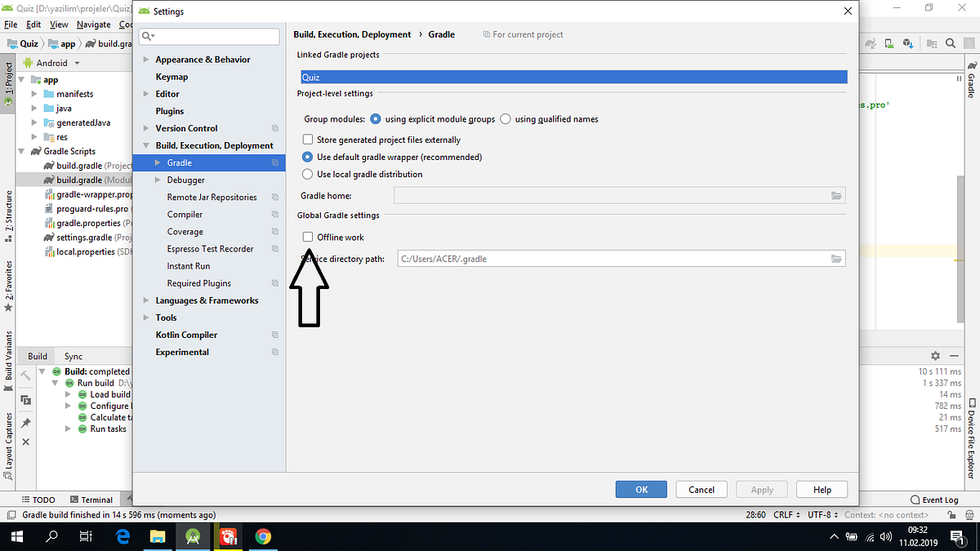Launch Chrome from the taskbar
The width and height of the screenshot is (980, 551).
[261, 536]
